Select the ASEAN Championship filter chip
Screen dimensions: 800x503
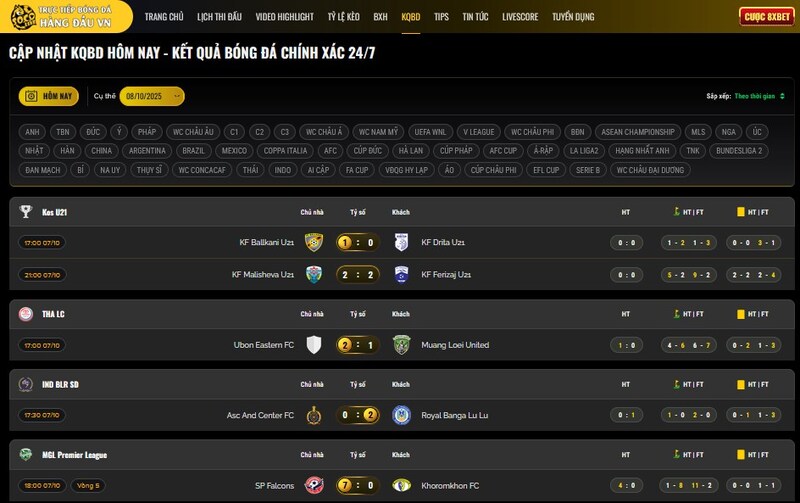point(637,132)
